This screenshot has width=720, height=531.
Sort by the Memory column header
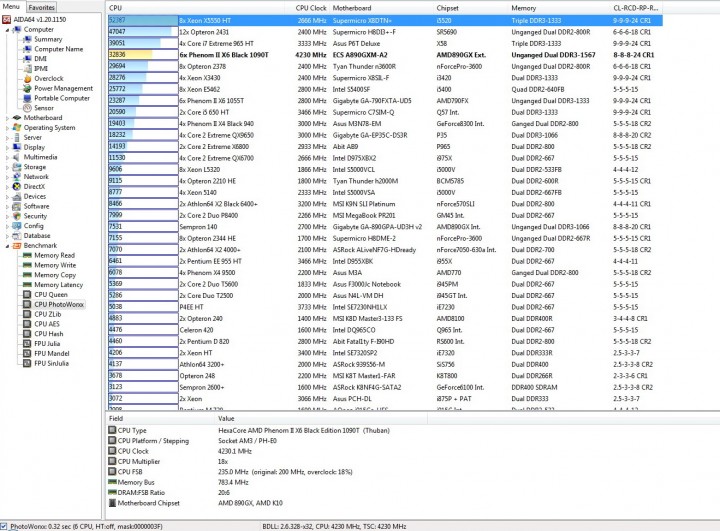[x=559, y=8]
